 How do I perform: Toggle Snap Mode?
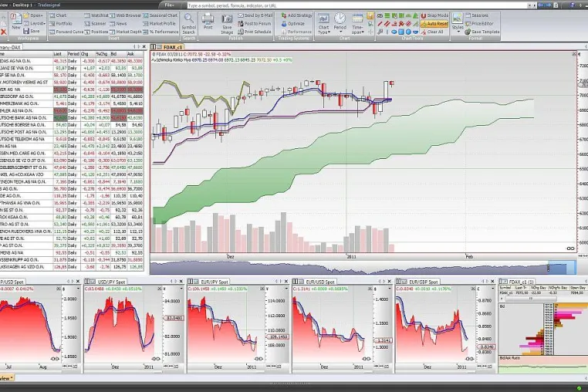pos(434,15)
